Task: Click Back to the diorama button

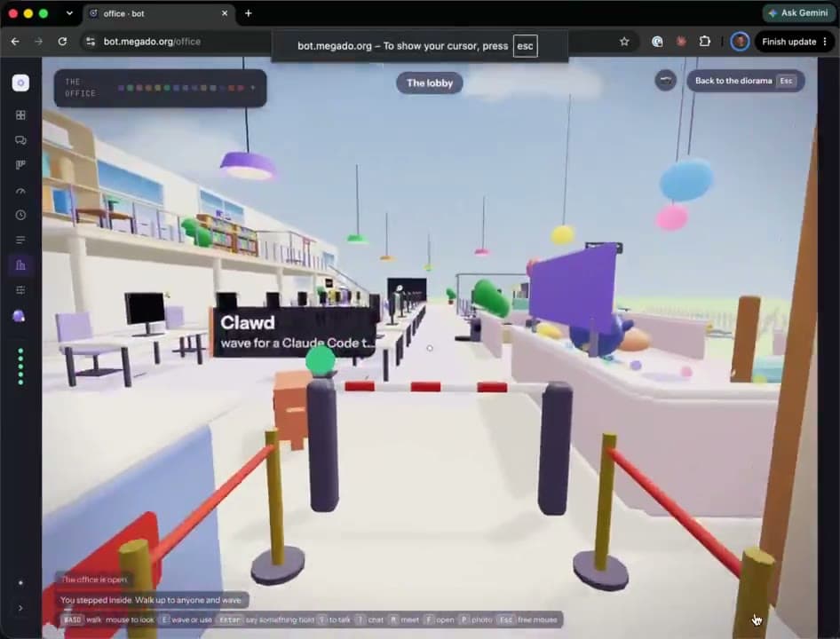Action: 745,81
